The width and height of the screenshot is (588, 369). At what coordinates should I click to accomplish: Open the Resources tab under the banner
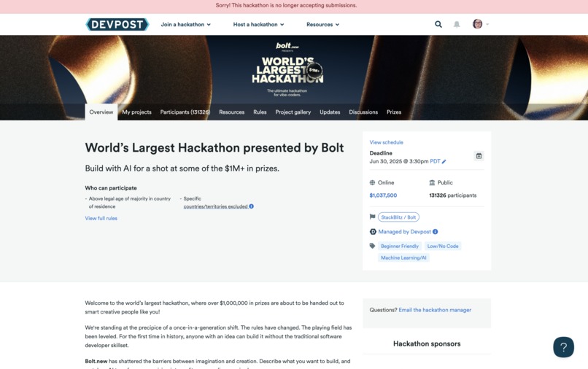[x=231, y=112]
